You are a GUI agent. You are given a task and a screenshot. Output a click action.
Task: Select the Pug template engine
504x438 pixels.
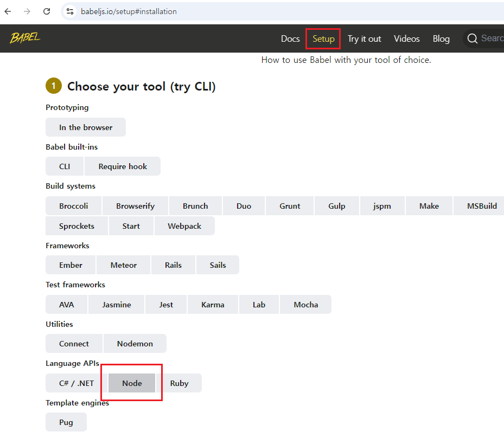(x=66, y=422)
